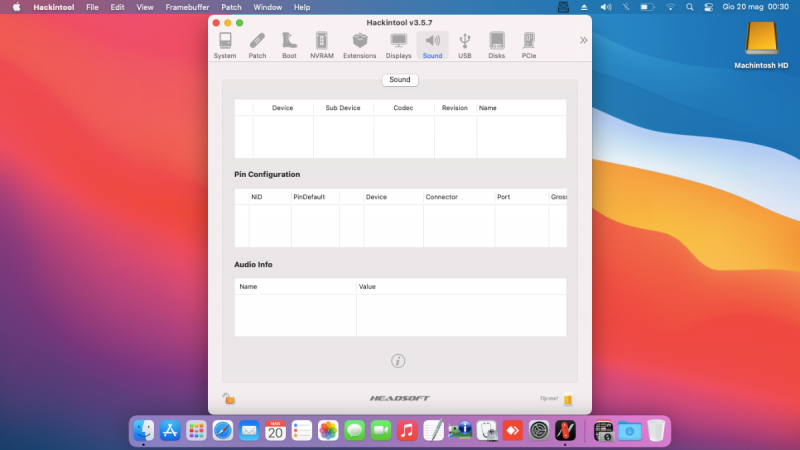Open the Trash in the Dock
Screen dimensions: 800x450
pos(656,431)
